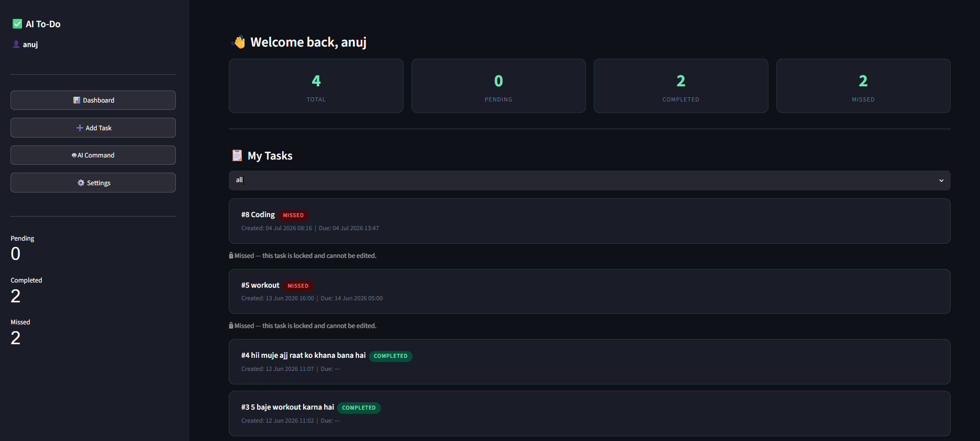Screen dimensions: 980x441
Task: Click 'Created: 12 Jun 2026 11:02' text
Action: (x=277, y=421)
